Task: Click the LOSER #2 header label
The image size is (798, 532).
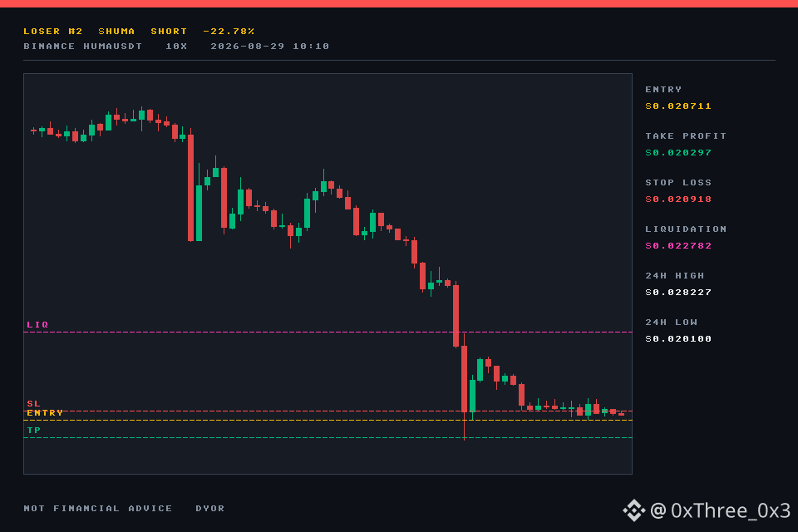Action: (53, 31)
